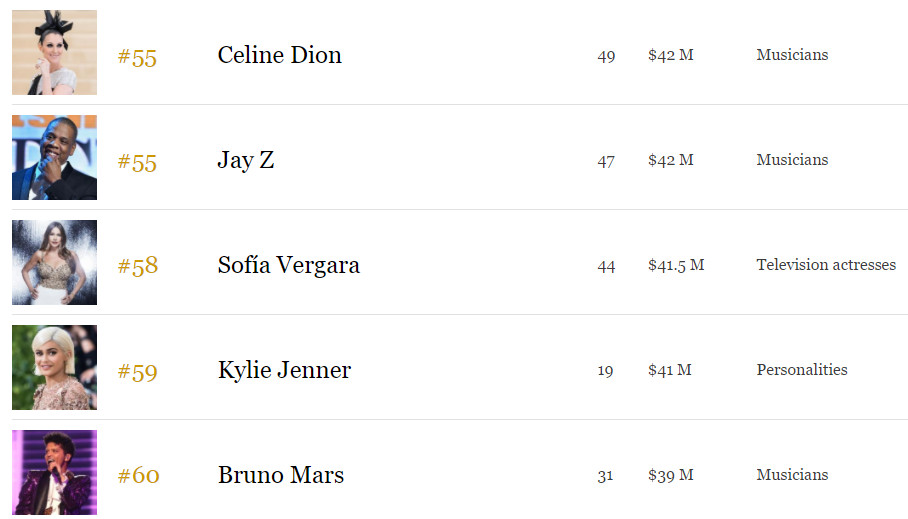The image size is (908, 519).
Task: Click the Celine Dion name link
Action: [280, 55]
